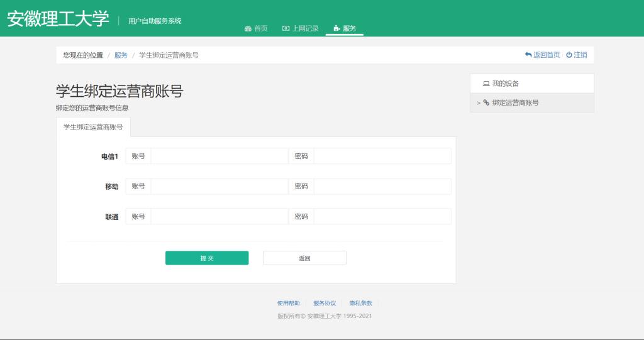Click the laptop icon beside 我的设备
Viewport: 644px width, 340px height.
click(x=486, y=84)
